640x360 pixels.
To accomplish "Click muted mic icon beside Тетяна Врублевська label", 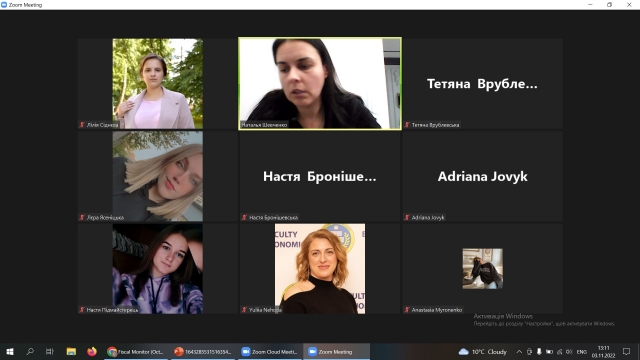I will pos(407,125).
